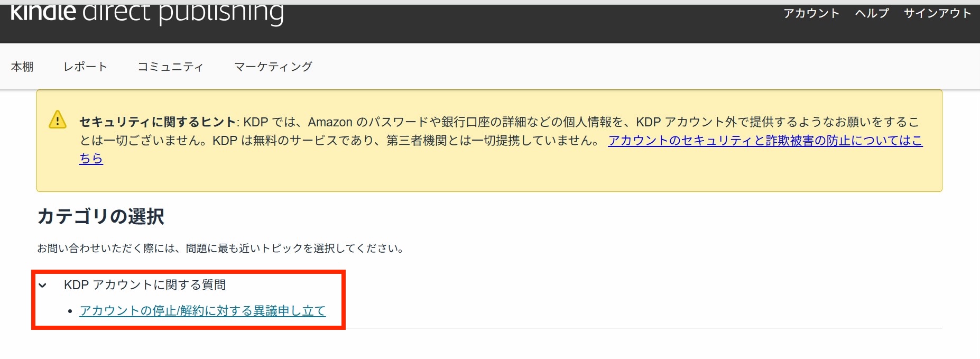Select the マーケティング tab
Image resolution: width=980 pixels, height=359 pixels.
pyautogui.click(x=273, y=67)
